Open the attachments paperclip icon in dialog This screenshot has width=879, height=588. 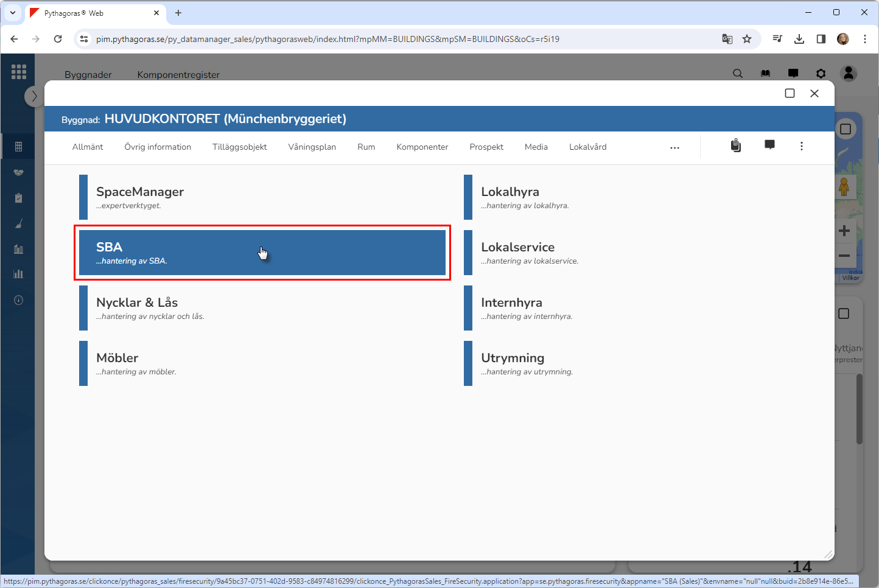click(736, 145)
